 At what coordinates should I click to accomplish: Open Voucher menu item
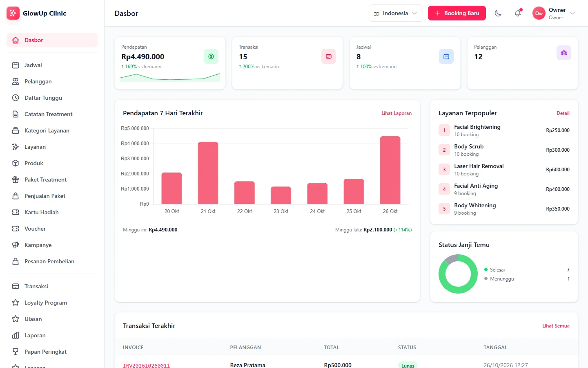(52, 229)
